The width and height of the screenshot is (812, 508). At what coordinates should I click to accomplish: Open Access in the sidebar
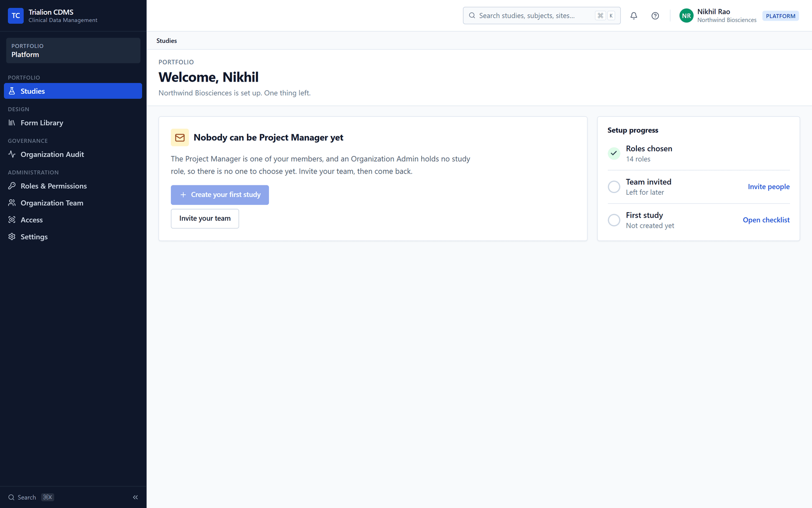(x=73, y=220)
